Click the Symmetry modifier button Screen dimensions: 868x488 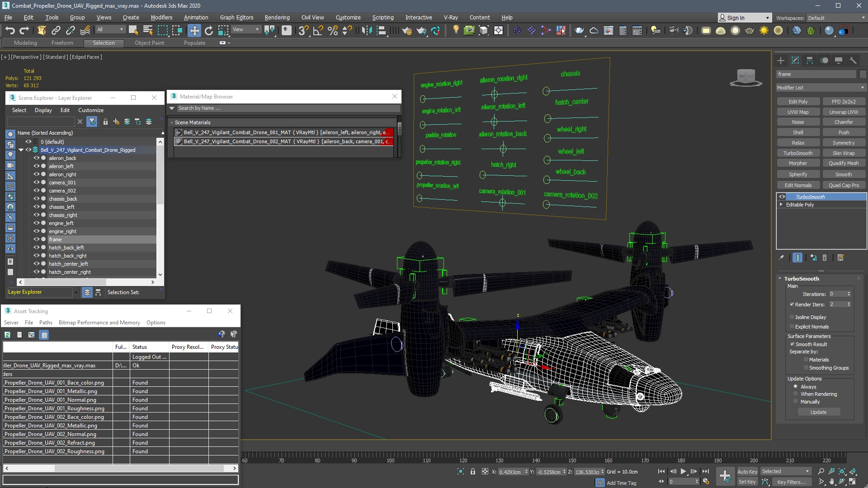(x=844, y=143)
